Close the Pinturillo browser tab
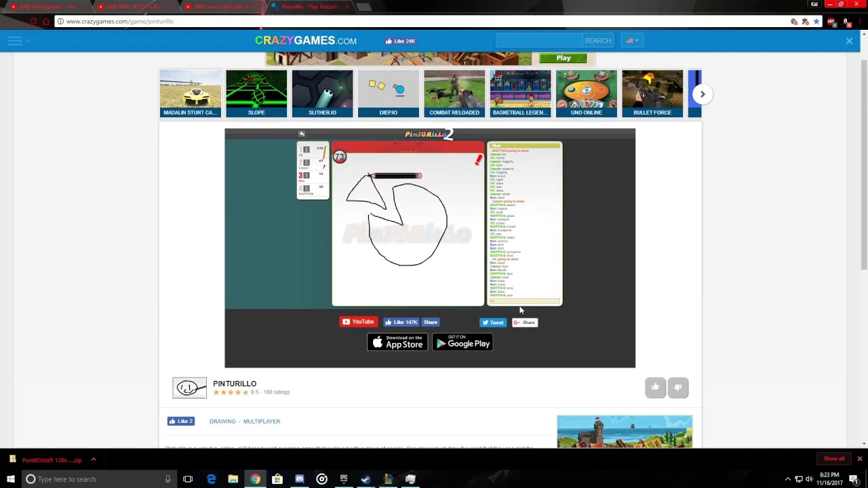The width and height of the screenshot is (868, 488). 347,7
